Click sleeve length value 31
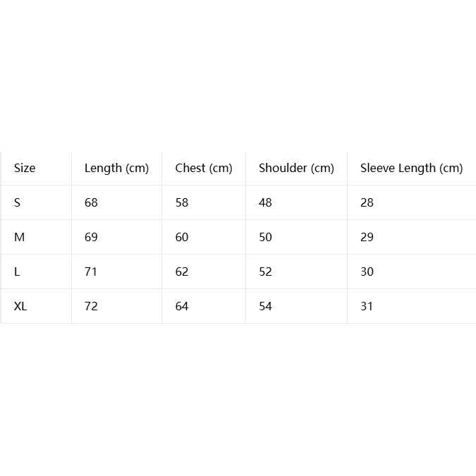The height and width of the screenshot is (476, 476). [367, 306]
